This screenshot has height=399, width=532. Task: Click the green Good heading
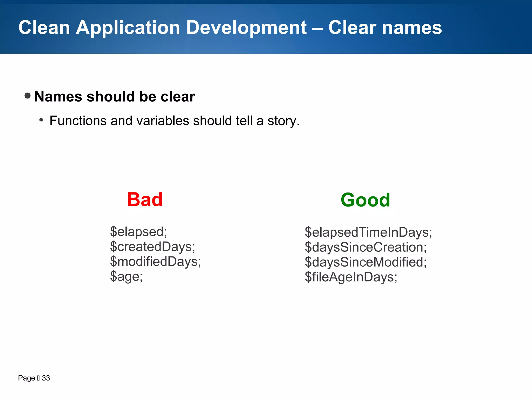(365, 200)
